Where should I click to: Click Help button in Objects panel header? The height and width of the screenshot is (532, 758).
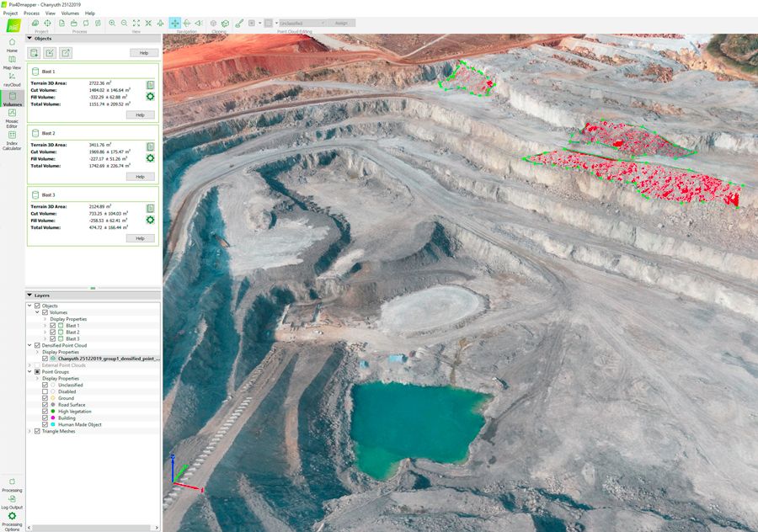(144, 53)
